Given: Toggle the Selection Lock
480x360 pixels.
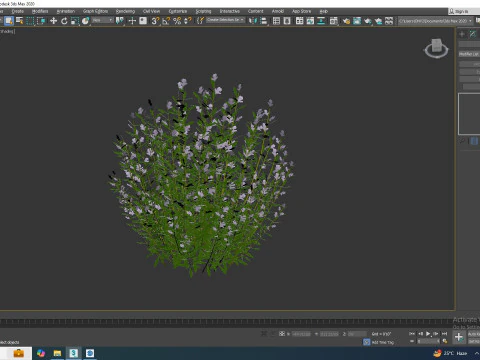Looking at the screenshot, I should click(273, 333).
